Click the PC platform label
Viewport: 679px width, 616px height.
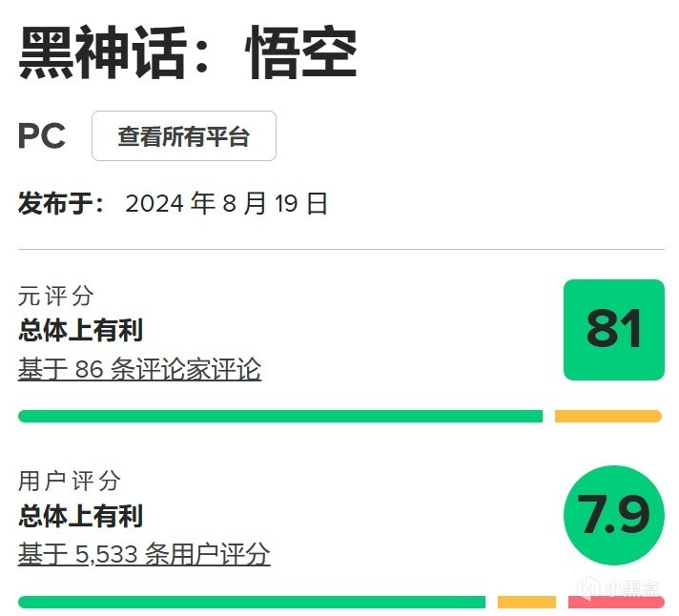[x=42, y=136]
